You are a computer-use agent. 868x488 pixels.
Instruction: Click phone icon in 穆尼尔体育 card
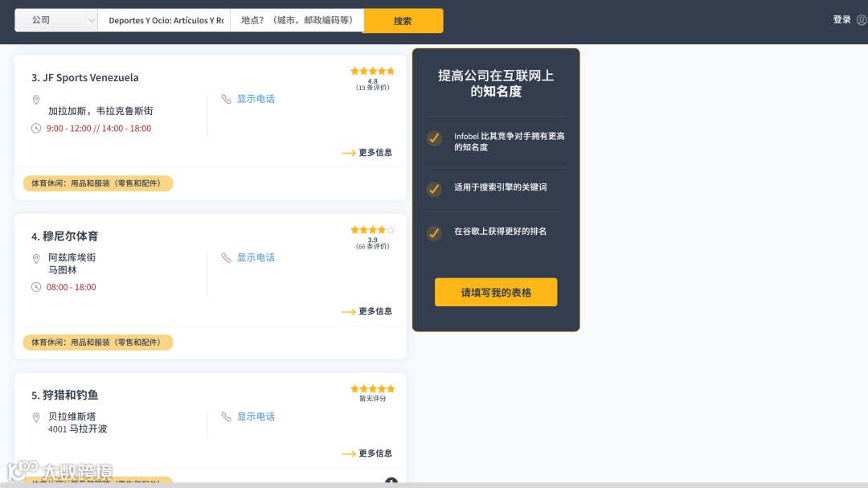point(226,257)
